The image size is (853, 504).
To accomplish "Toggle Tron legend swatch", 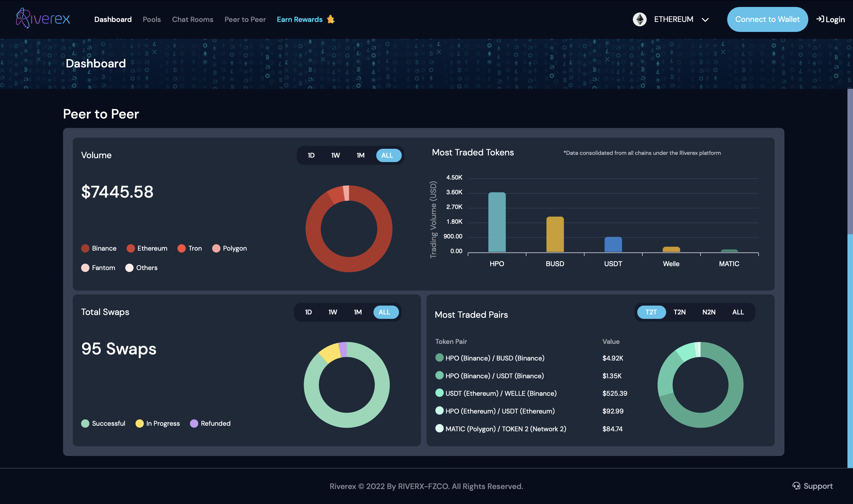I will 182,248.
